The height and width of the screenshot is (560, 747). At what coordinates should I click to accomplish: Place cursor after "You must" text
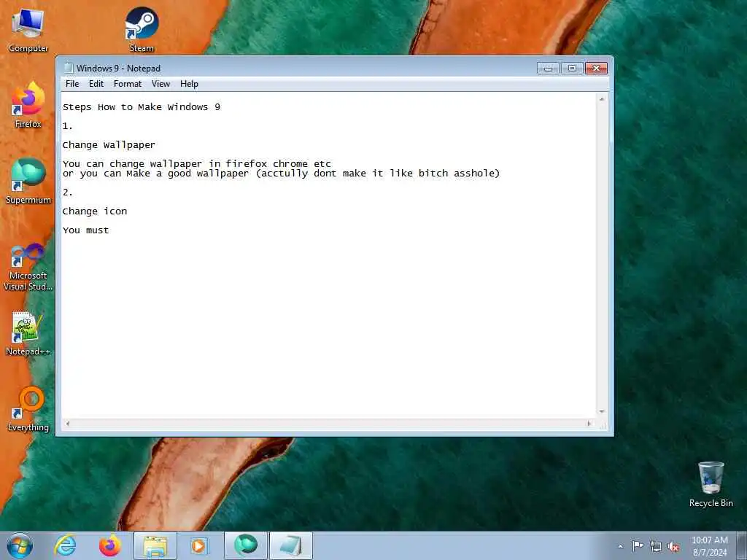[110, 230]
